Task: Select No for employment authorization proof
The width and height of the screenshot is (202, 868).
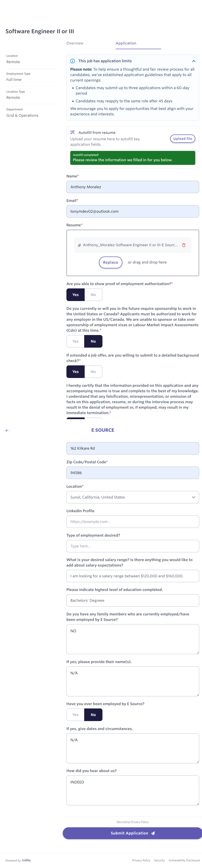Action: click(x=93, y=295)
